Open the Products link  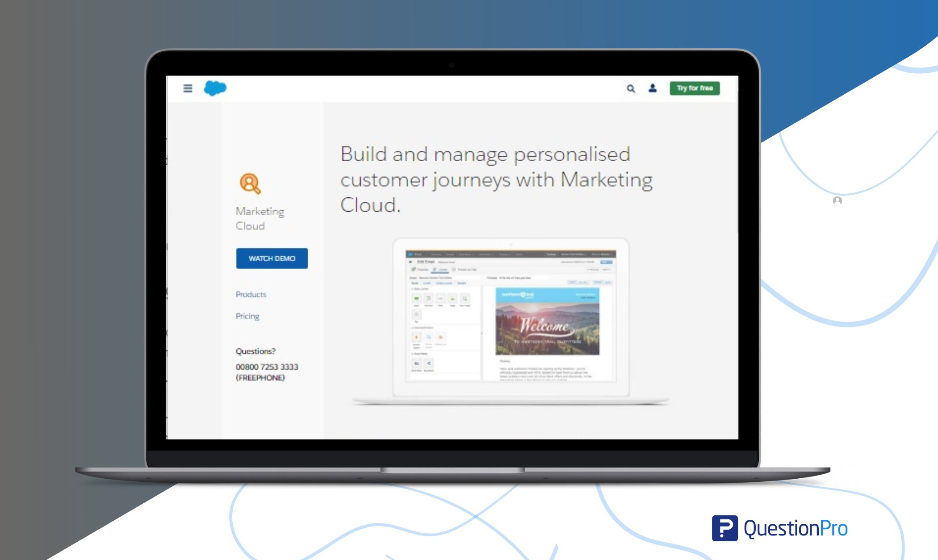[x=251, y=294]
